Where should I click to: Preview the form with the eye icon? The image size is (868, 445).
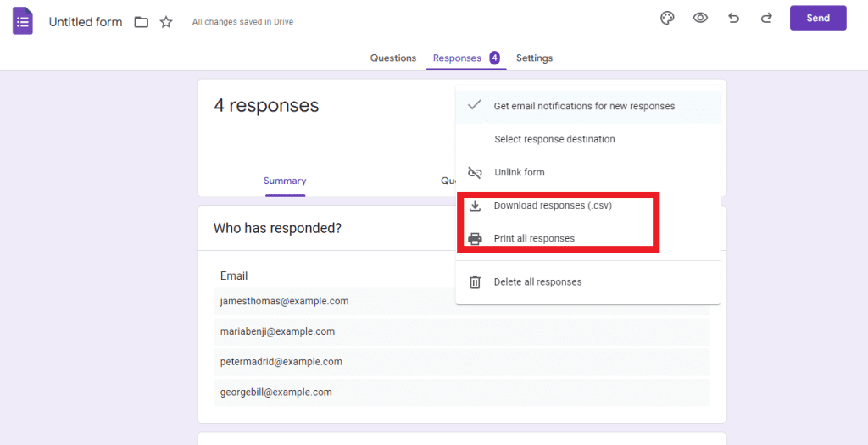(x=700, y=19)
